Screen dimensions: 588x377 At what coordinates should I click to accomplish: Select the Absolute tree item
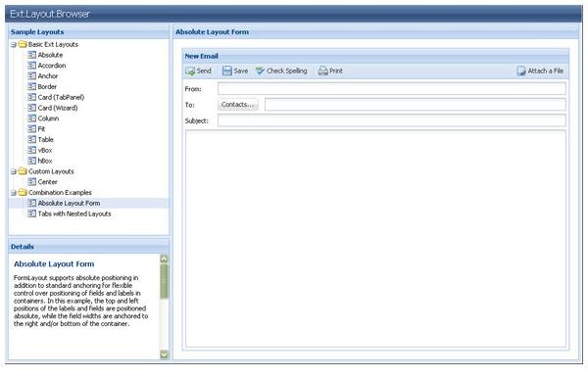pos(50,55)
